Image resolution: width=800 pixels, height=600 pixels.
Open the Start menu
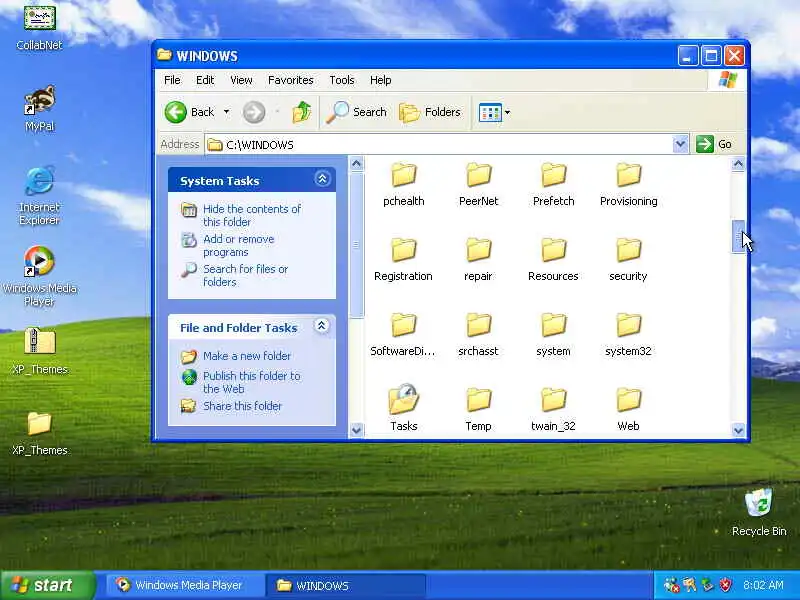(47, 585)
